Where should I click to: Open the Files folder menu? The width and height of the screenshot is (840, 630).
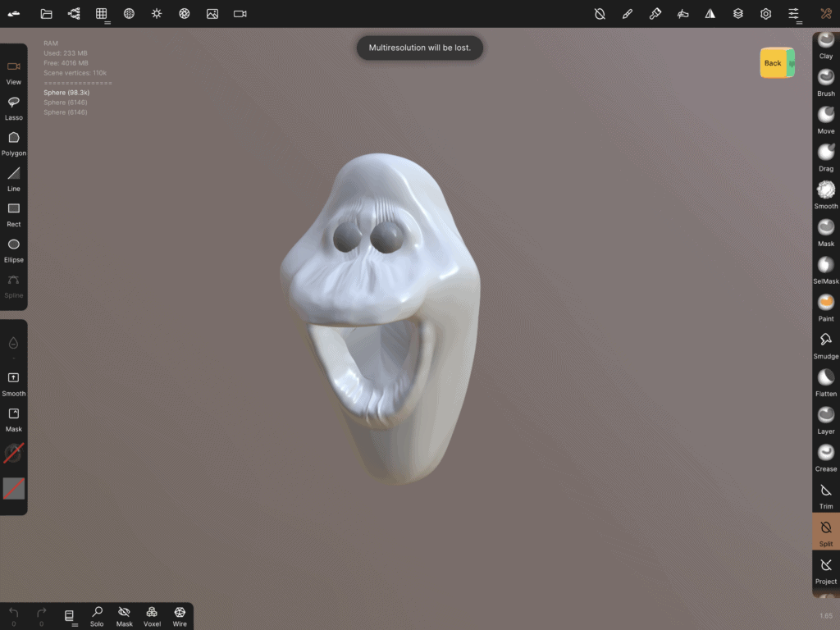(46, 14)
